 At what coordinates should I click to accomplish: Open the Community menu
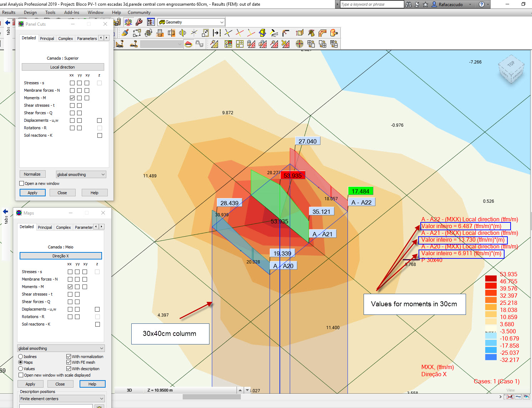click(x=139, y=12)
